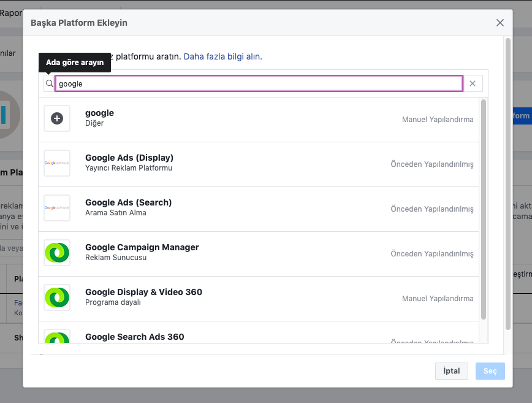Screen dimensions: 532x403
Task: Clear the google search text
Action: [x=473, y=83]
